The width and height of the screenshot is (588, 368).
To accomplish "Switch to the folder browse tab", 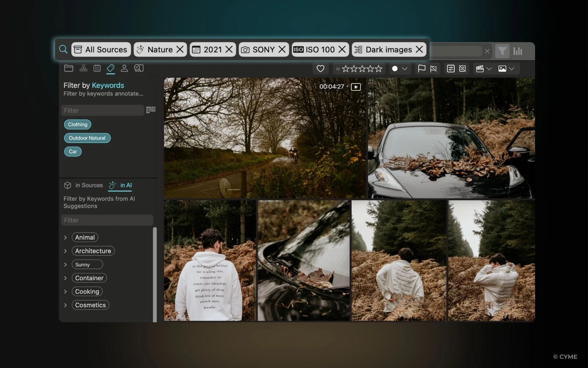I will coord(69,68).
